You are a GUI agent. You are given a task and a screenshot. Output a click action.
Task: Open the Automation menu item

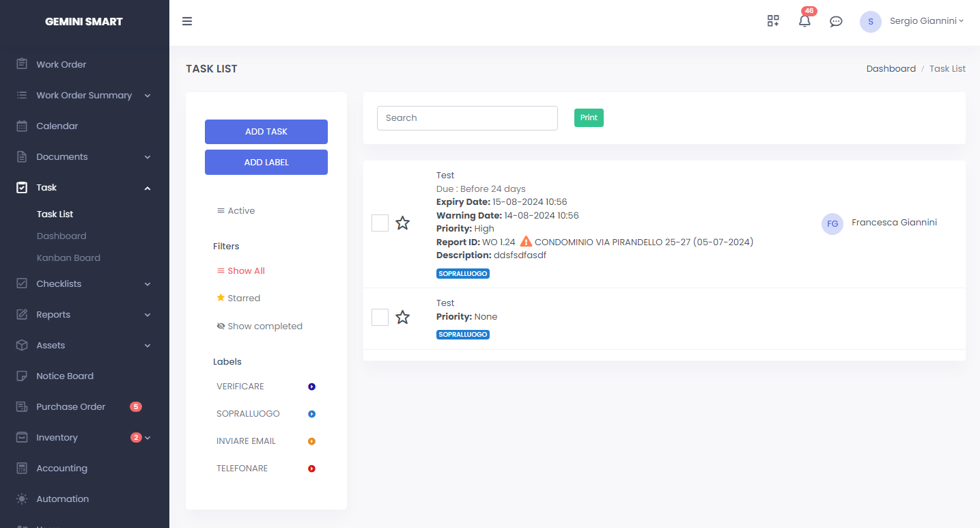tap(62, 499)
